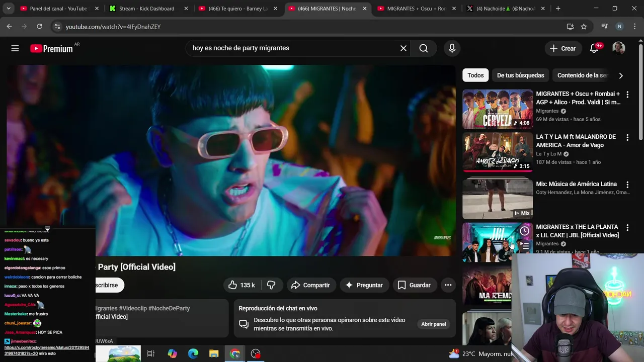Share the video via Compartir
The image size is (644, 362).
[310, 285]
